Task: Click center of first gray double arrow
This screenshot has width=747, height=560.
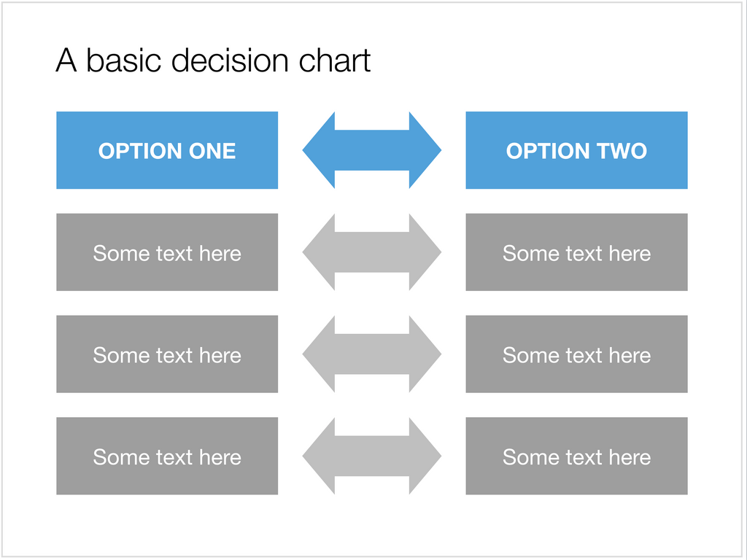Action: [372, 252]
